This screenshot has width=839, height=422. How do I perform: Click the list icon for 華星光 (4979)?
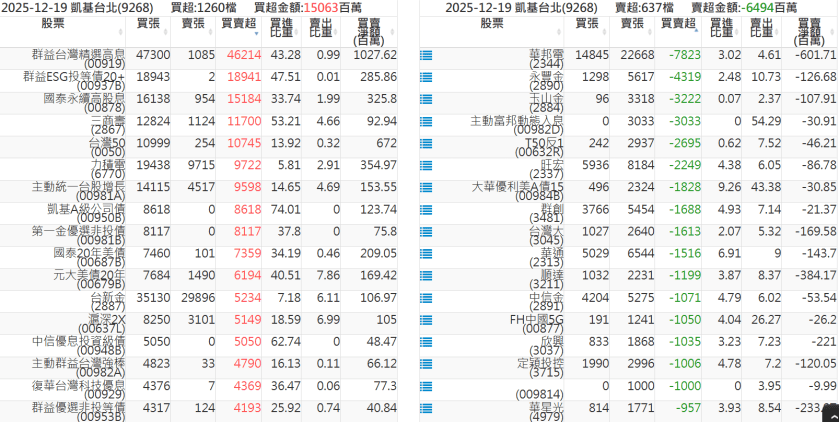[426, 409]
